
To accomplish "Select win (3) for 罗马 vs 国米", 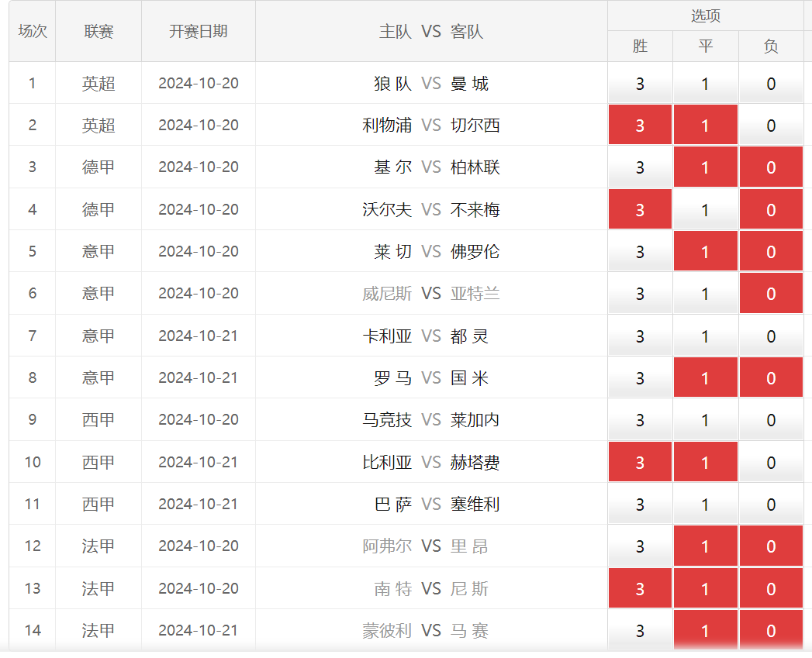I will (640, 377).
